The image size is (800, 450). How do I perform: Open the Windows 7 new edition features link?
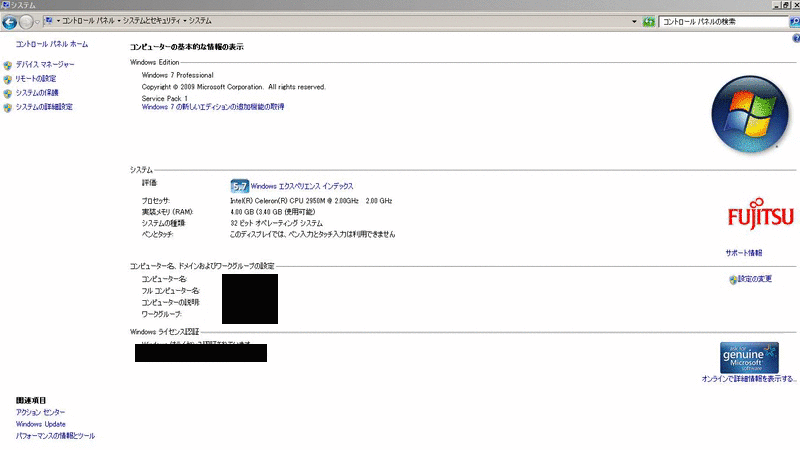[213, 107]
